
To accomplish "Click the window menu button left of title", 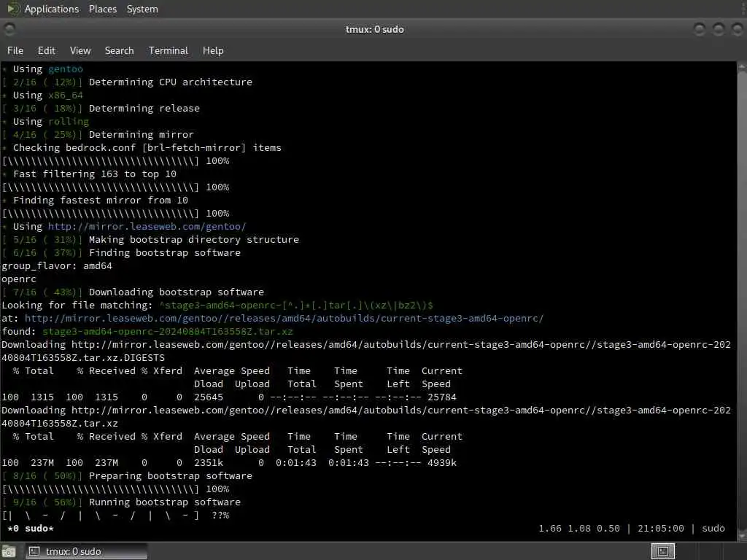I will click(x=9, y=29).
